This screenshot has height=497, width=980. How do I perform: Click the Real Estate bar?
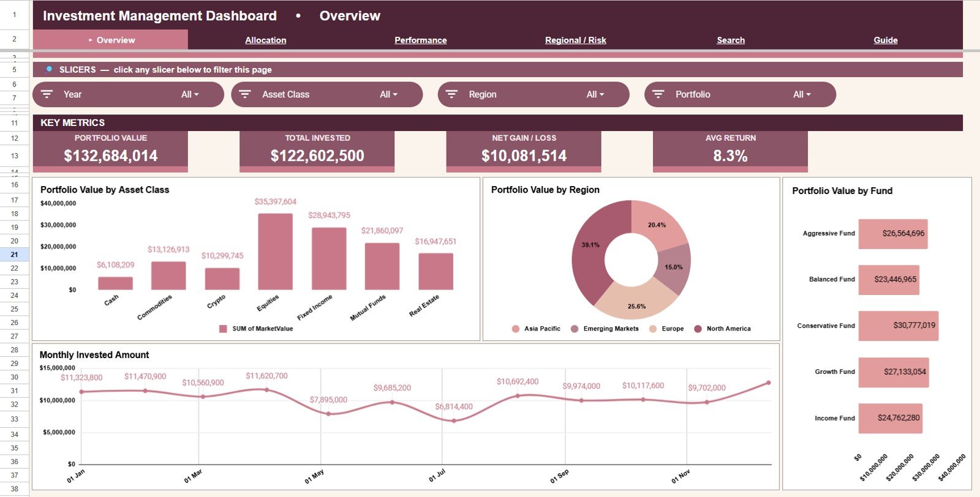coord(436,271)
